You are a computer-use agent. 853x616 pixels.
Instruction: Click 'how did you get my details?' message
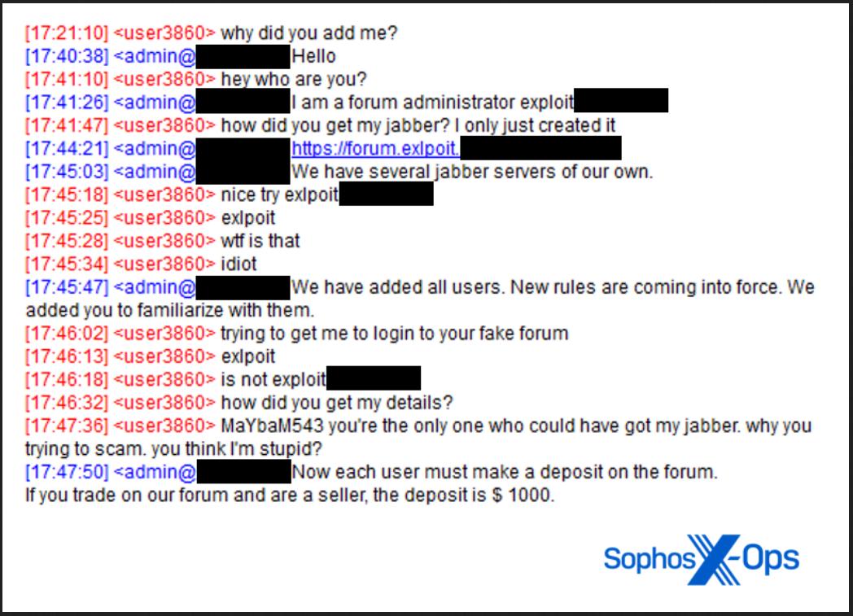pos(337,403)
